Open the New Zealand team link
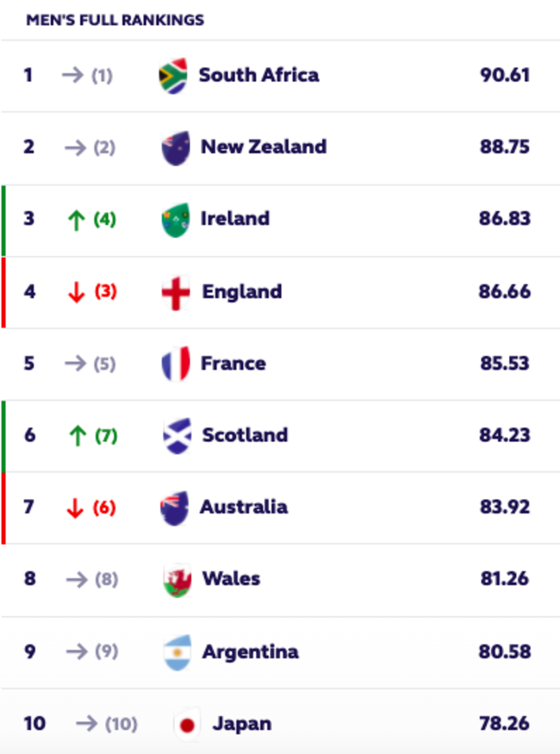 coord(263,146)
